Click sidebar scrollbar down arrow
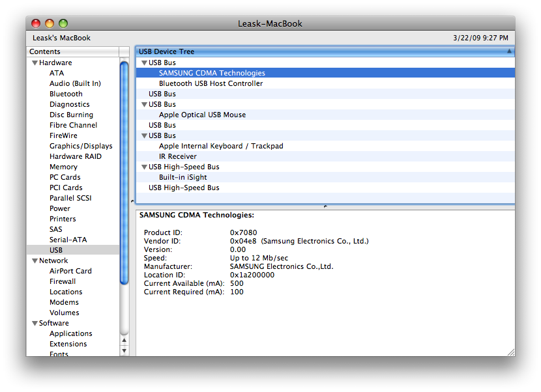This screenshot has height=392, width=541. point(124,350)
